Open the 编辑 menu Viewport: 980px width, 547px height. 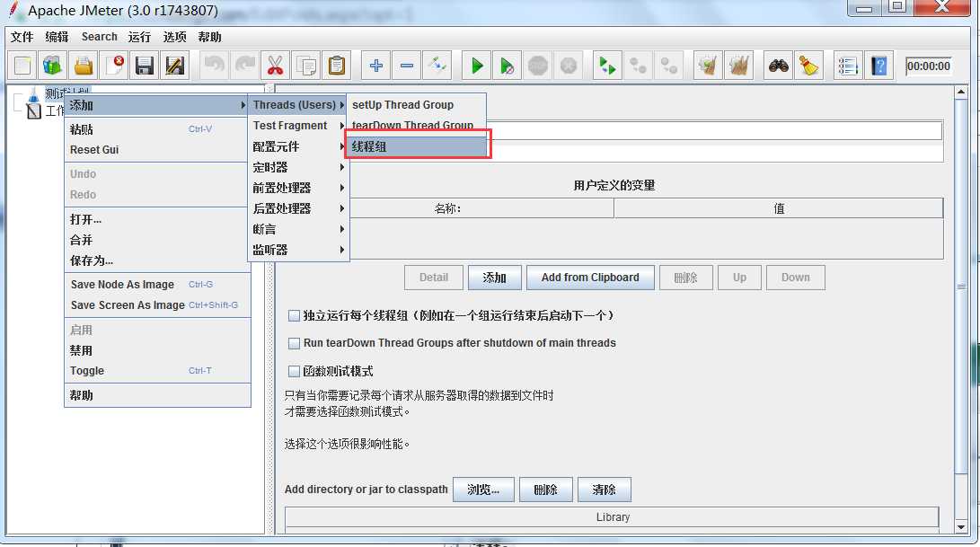[57, 37]
